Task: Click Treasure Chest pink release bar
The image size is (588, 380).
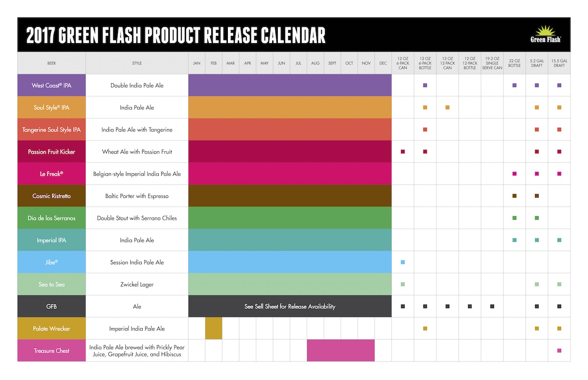Action: 341,351
